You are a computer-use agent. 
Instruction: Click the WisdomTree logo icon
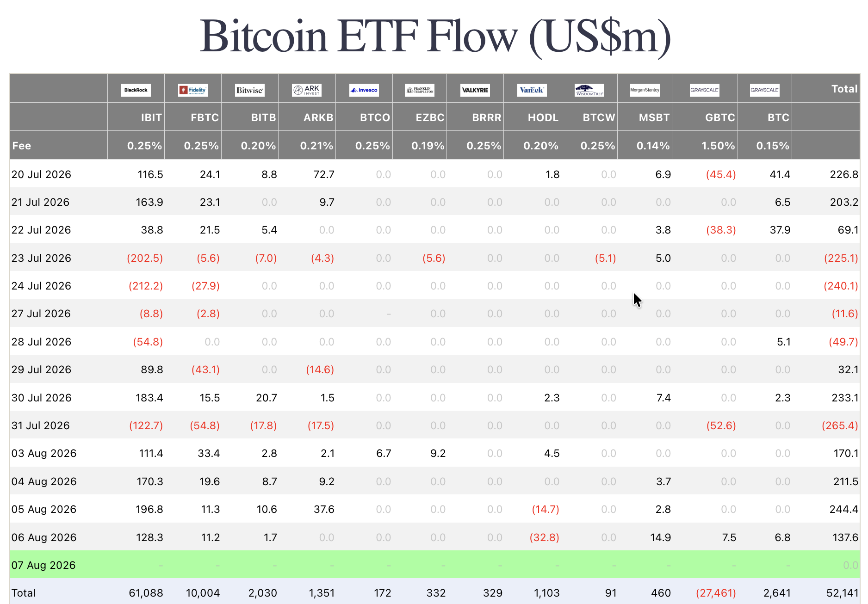(x=589, y=90)
